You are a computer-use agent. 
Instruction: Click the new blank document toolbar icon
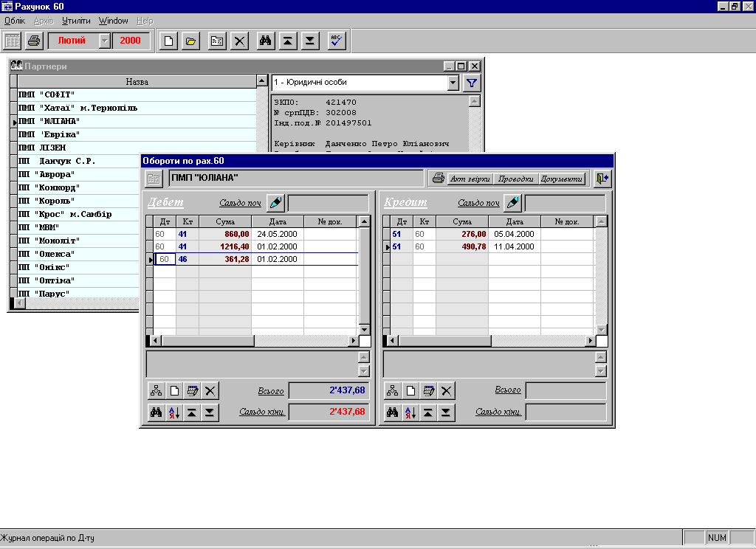168,41
